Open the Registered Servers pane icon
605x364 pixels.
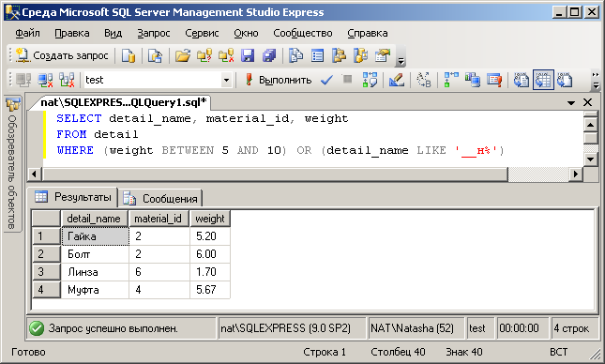pyautogui.click(x=296, y=55)
